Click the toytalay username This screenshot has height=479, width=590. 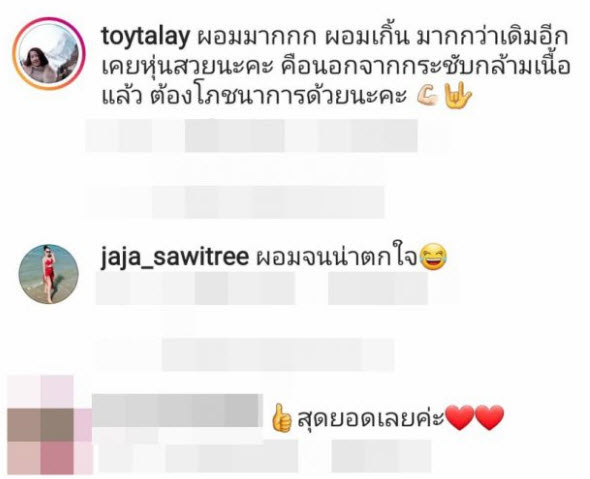tap(145, 38)
